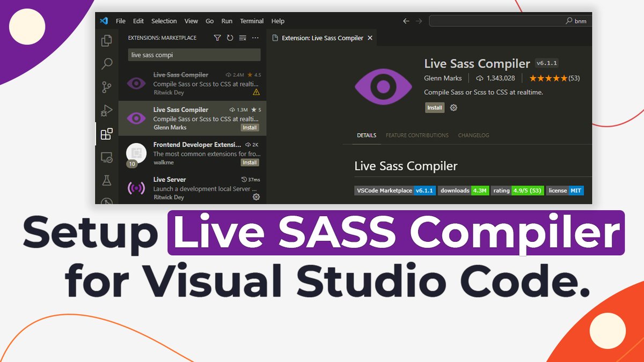Open Views and More Actions ellipsis

(x=255, y=38)
